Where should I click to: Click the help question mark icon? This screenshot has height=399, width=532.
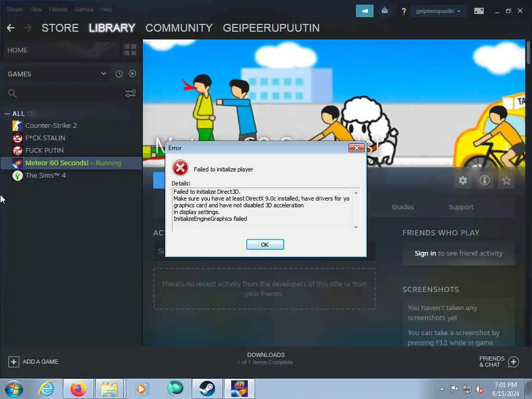pyautogui.click(x=403, y=11)
